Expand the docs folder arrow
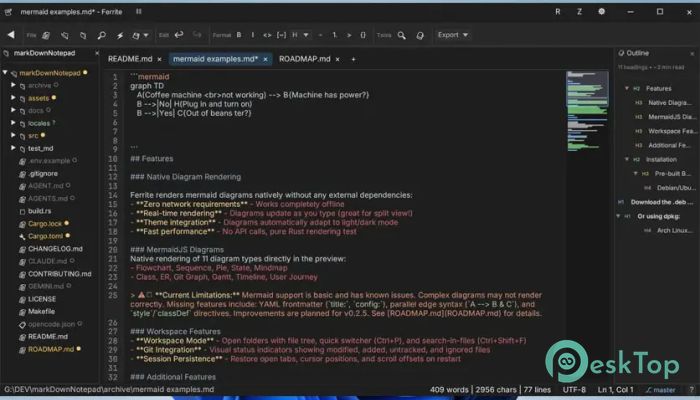 [x=13, y=110]
